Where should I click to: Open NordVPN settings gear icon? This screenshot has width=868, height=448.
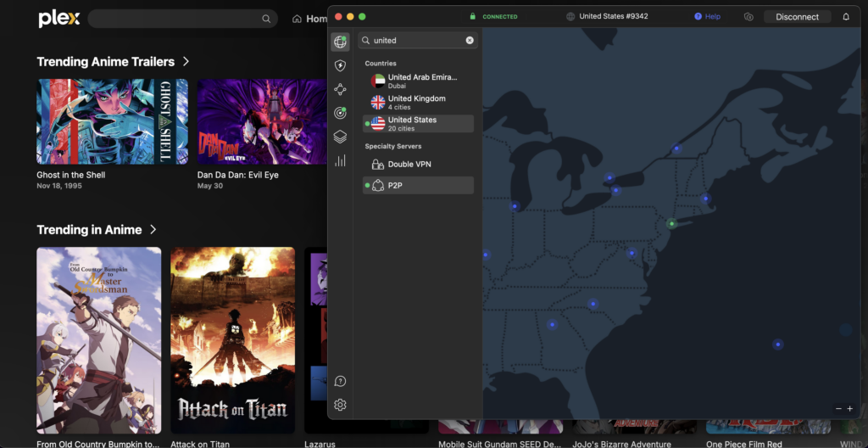pyautogui.click(x=340, y=405)
